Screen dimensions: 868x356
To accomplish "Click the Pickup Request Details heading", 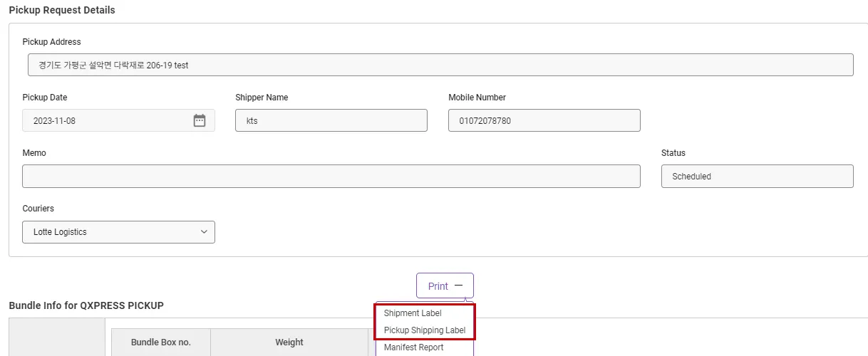I will [62, 10].
